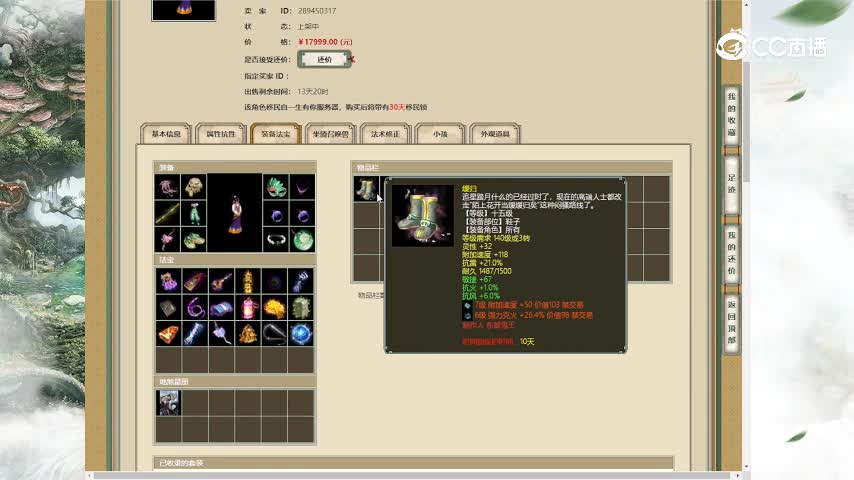Select the green jade seal treasure icon
This screenshot has width=854, height=480.
301,308
